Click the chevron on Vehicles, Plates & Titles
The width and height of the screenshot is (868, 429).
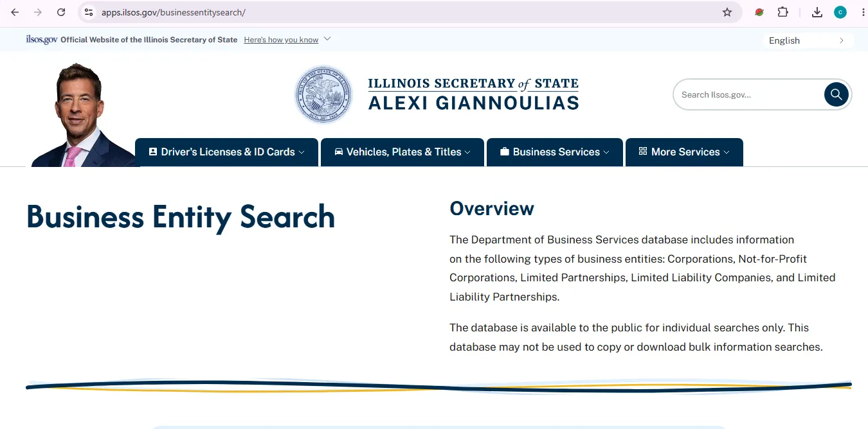point(467,153)
